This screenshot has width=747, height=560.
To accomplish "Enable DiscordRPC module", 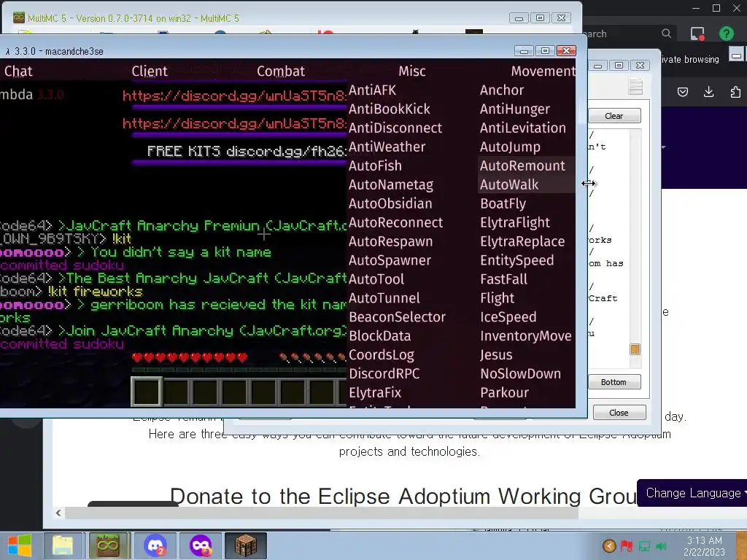I will click(x=384, y=373).
